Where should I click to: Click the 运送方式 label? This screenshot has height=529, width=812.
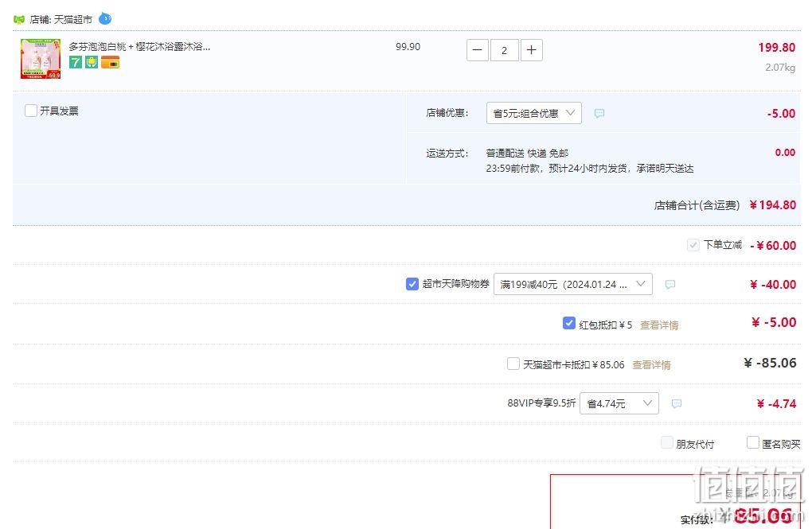pyautogui.click(x=447, y=154)
